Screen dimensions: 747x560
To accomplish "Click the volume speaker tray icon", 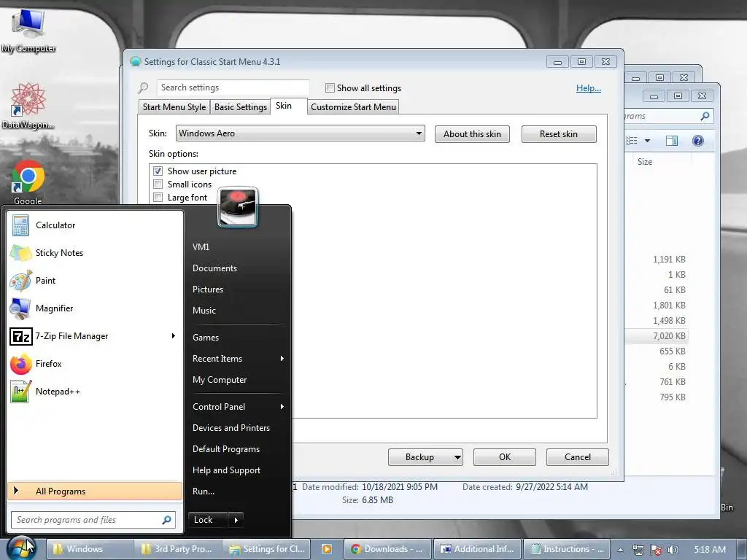I will tap(673, 550).
